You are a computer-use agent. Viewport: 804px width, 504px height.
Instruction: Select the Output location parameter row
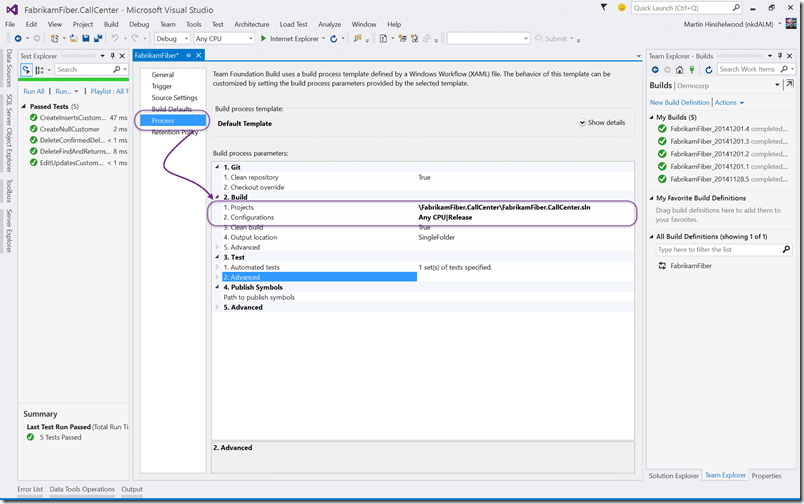(x=423, y=237)
